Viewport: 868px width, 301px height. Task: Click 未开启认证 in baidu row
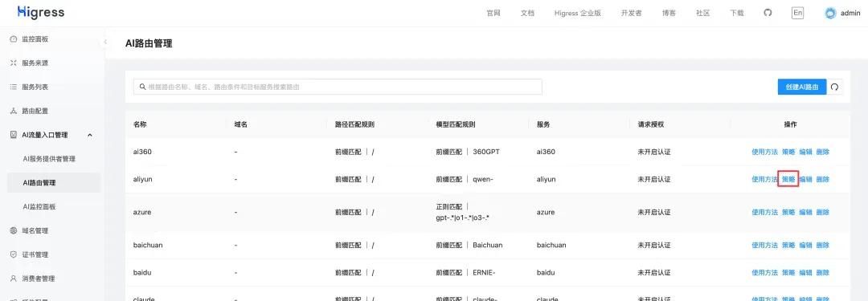pos(653,273)
